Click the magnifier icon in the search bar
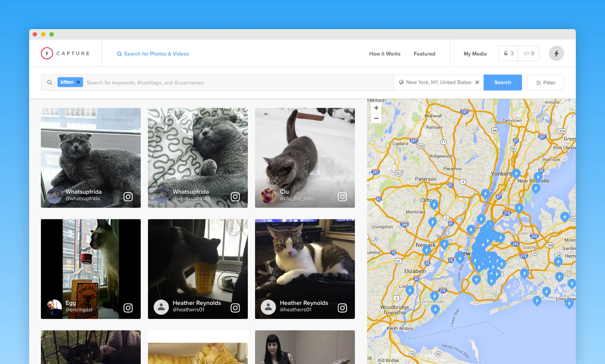This screenshot has height=364, width=605. (x=50, y=82)
